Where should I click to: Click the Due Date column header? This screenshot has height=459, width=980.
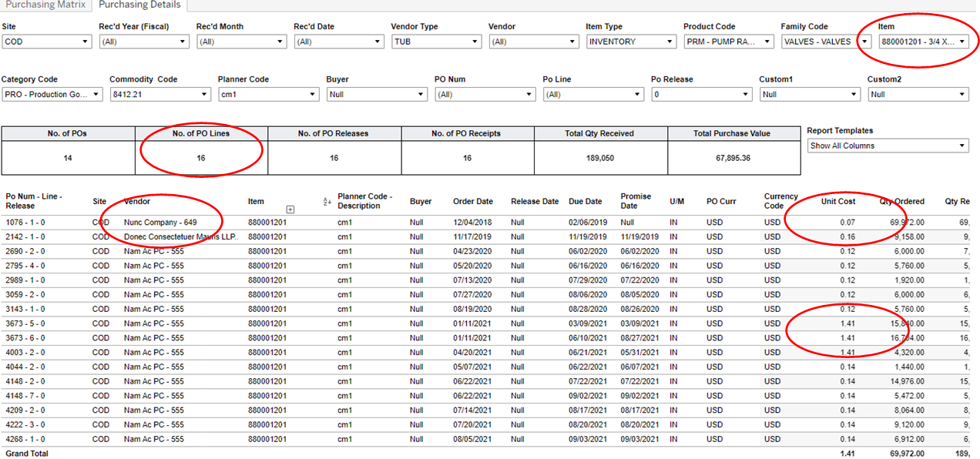(585, 202)
